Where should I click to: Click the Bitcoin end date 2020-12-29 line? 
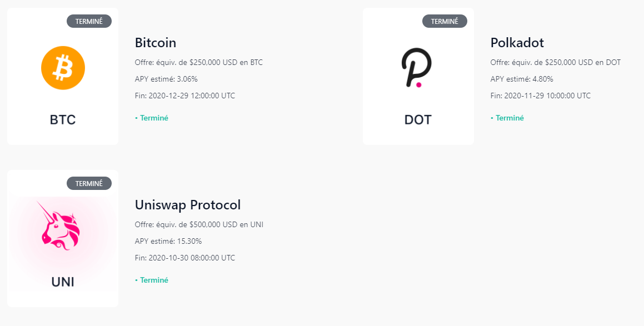tap(185, 96)
